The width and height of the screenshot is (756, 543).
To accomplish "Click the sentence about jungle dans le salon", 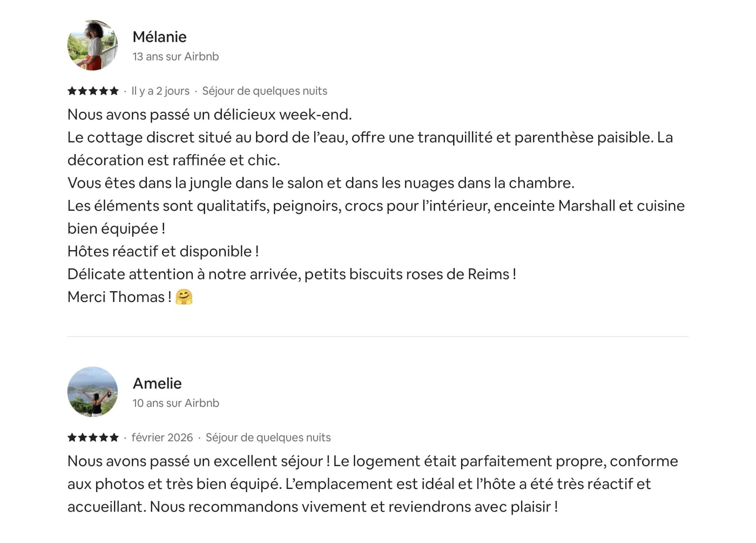I will (321, 183).
